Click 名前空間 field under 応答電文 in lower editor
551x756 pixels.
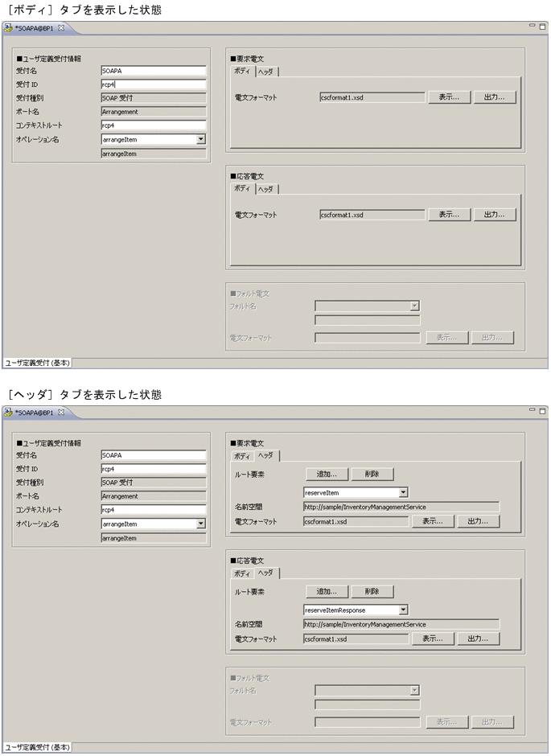click(x=401, y=624)
